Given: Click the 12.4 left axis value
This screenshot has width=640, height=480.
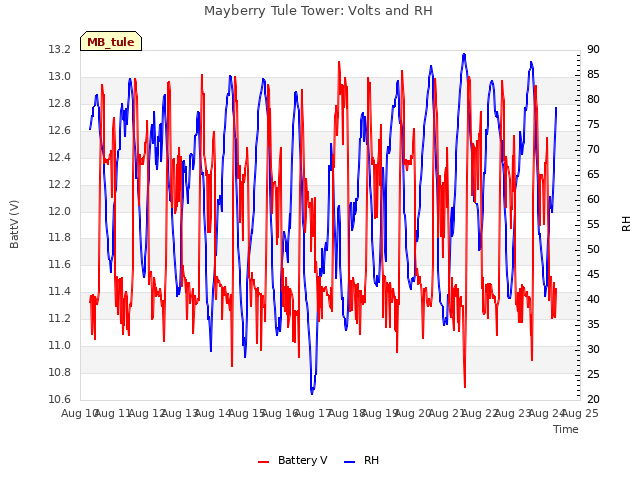Looking at the screenshot, I should [x=59, y=157].
